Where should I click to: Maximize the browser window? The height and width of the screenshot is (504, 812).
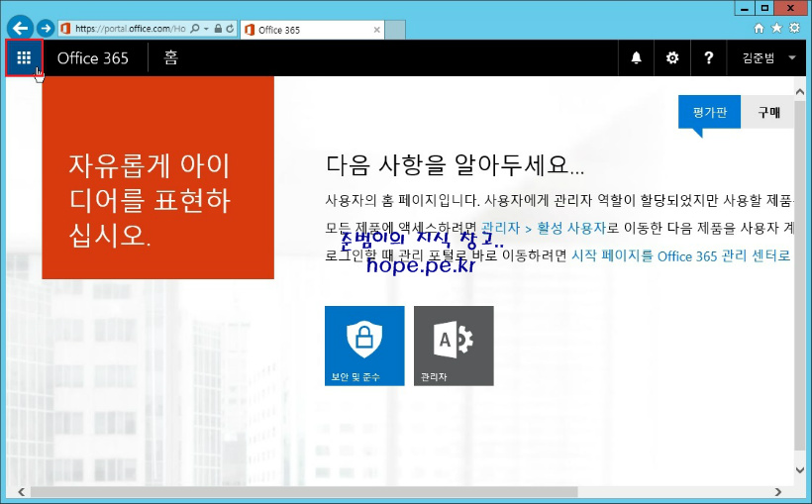[764, 8]
